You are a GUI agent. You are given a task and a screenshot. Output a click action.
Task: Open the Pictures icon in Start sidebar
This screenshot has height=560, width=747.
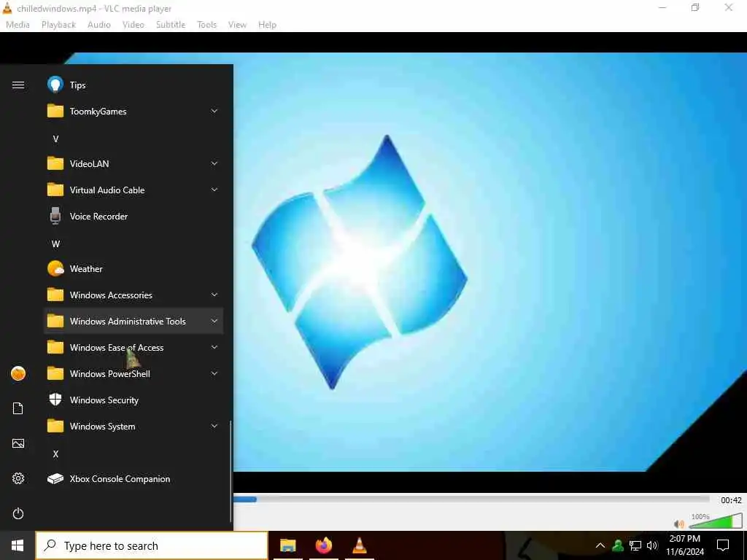(18, 443)
